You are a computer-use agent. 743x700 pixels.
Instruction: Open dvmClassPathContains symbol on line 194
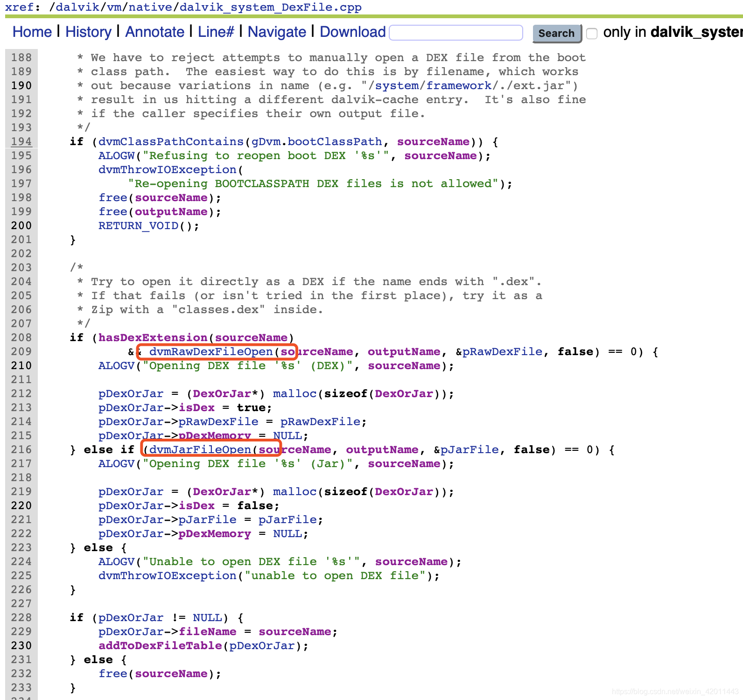[171, 141]
